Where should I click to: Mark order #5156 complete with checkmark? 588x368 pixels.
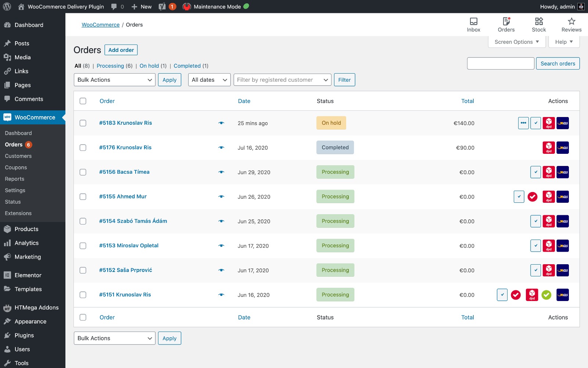pos(536,172)
